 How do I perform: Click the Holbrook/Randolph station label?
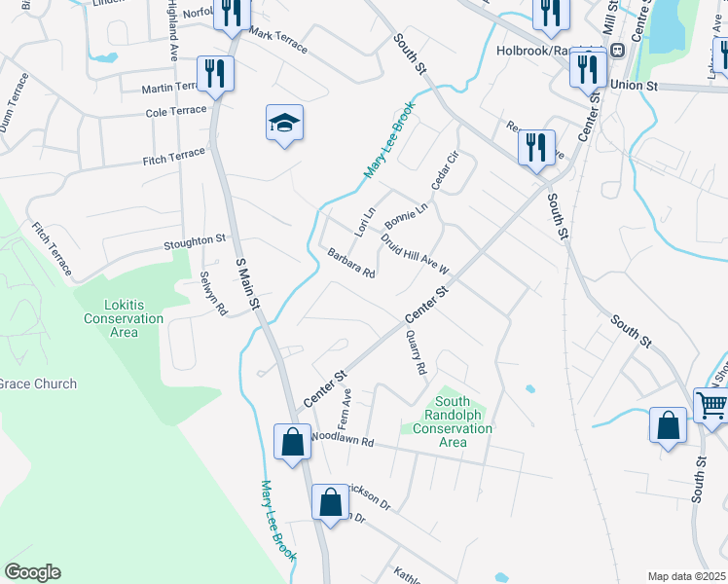tap(534, 51)
